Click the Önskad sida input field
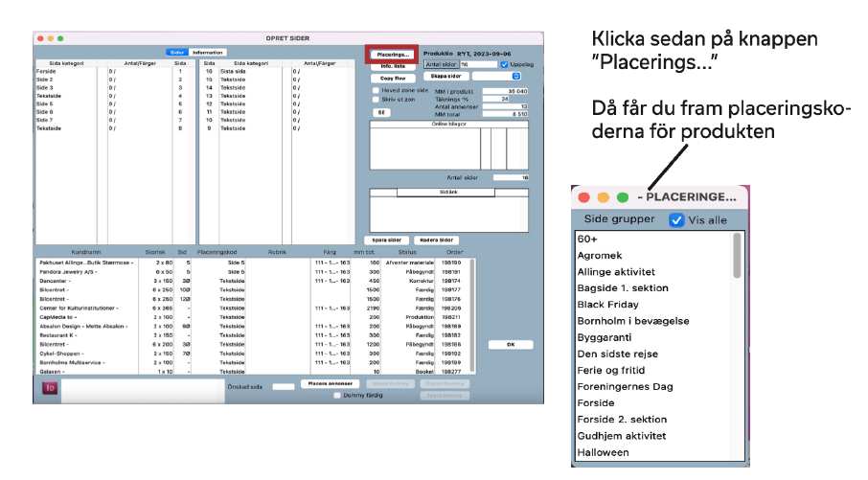This screenshot has width=868, height=480. pyautogui.click(x=283, y=386)
